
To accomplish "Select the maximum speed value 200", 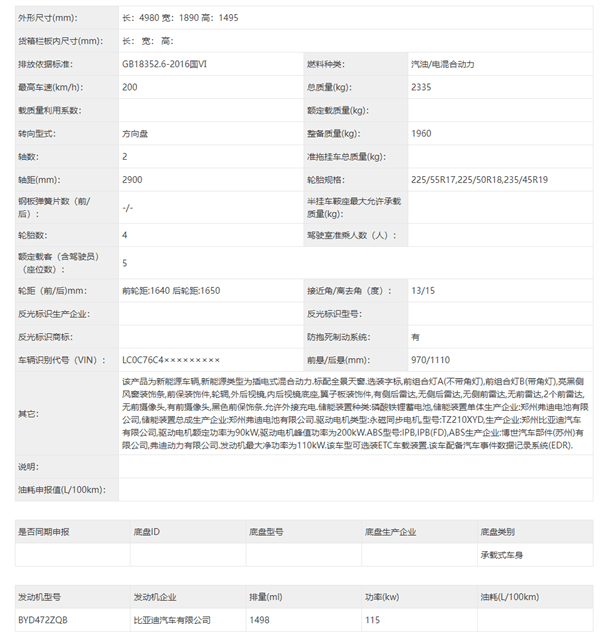I will 130,87.
